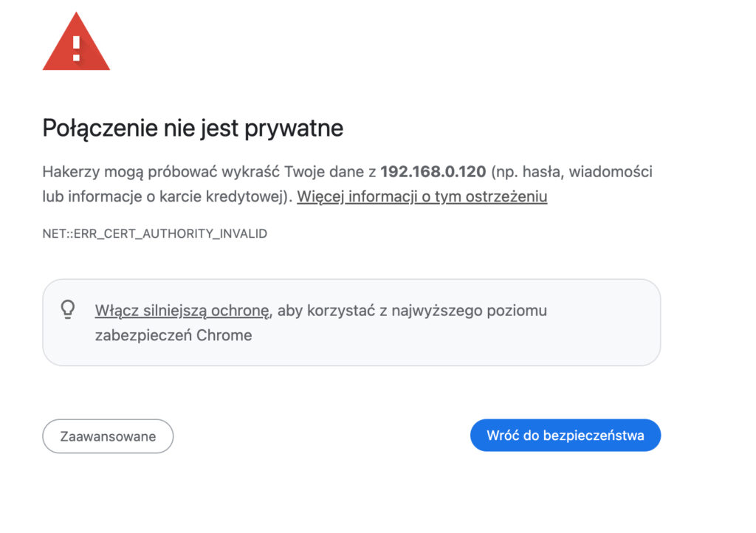Follow the Włącz silniejszą ochronę link

point(182,311)
